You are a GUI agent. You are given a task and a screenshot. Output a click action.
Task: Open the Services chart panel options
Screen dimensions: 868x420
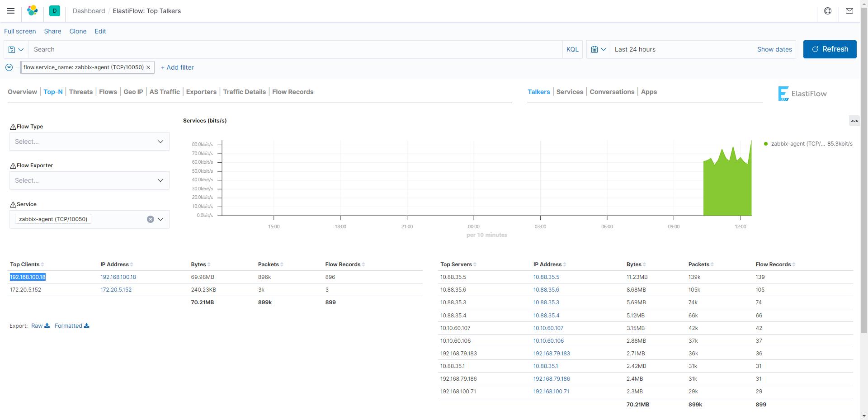point(854,120)
